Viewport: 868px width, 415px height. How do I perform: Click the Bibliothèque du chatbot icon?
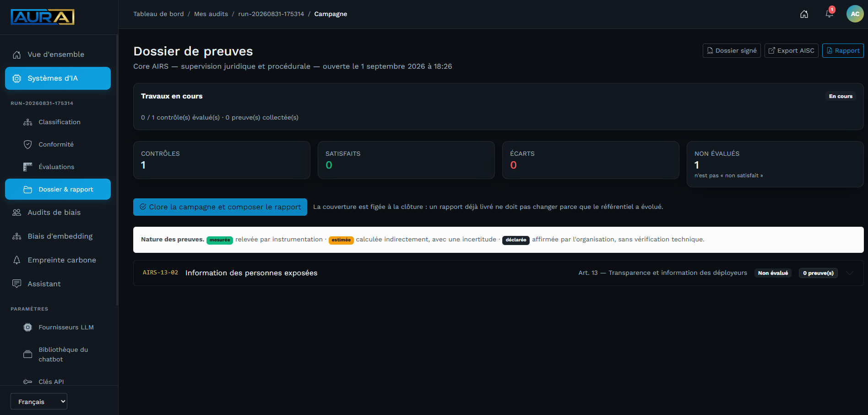[28, 355]
